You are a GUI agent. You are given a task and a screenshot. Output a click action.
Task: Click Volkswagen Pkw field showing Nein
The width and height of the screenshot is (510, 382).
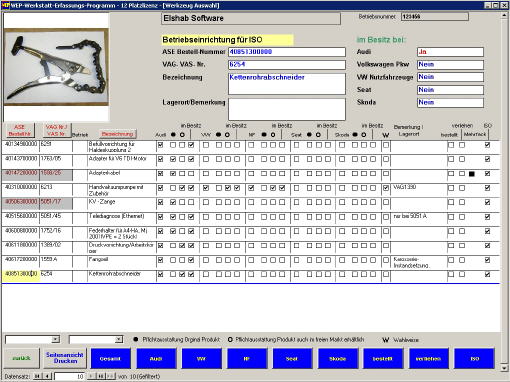click(450, 64)
